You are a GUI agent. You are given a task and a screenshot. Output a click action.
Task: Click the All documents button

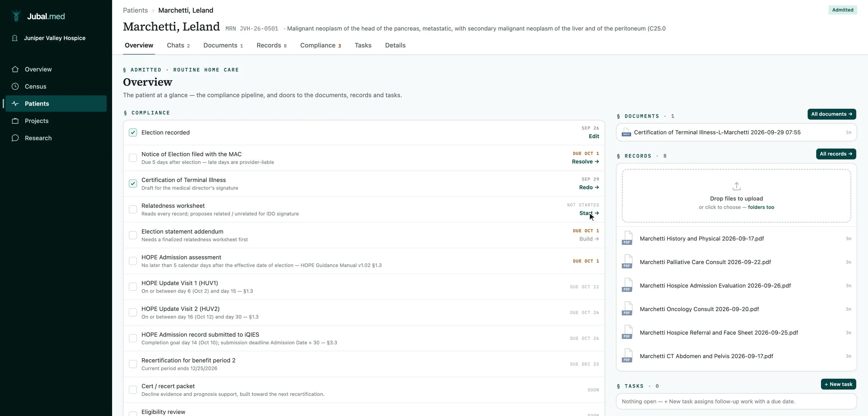point(831,114)
